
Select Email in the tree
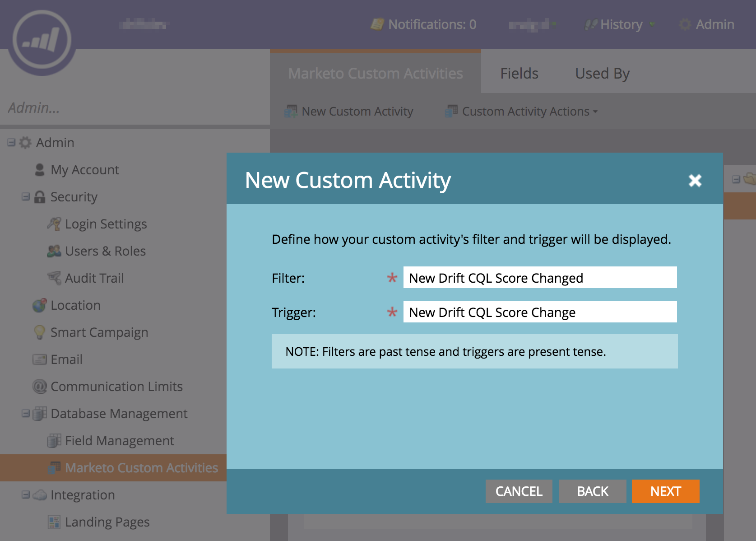66,359
